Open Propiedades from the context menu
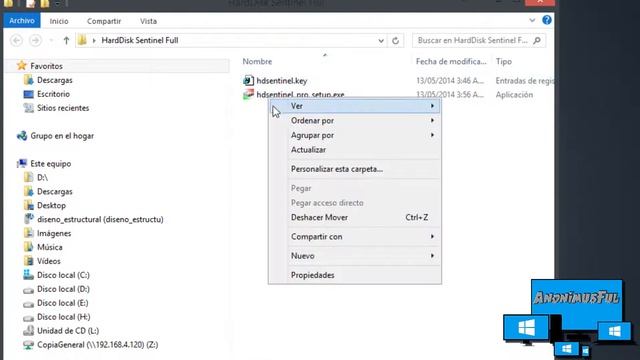The width and height of the screenshot is (640, 360). coord(312,275)
